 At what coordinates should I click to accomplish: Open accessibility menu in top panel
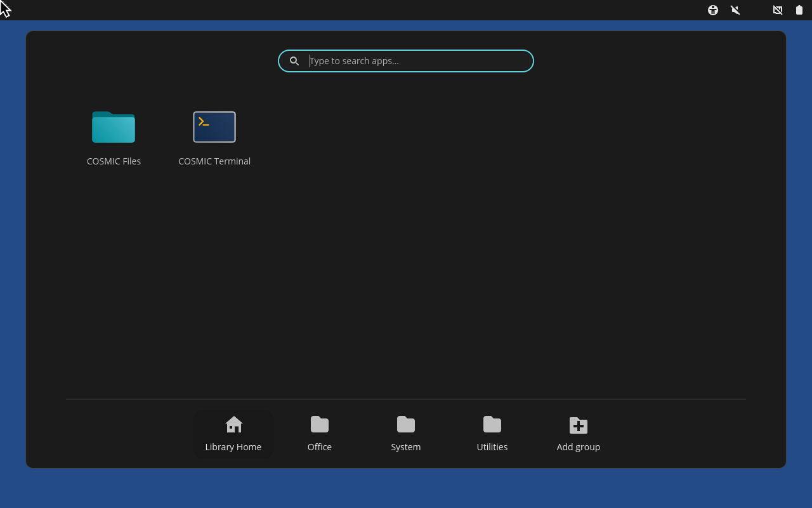click(x=713, y=10)
